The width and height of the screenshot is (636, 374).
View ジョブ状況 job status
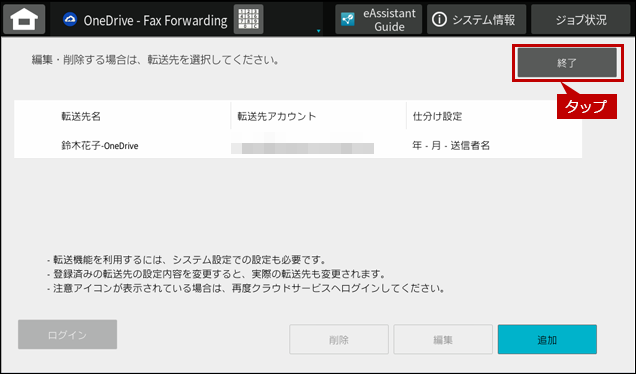[x=580, y=19]
